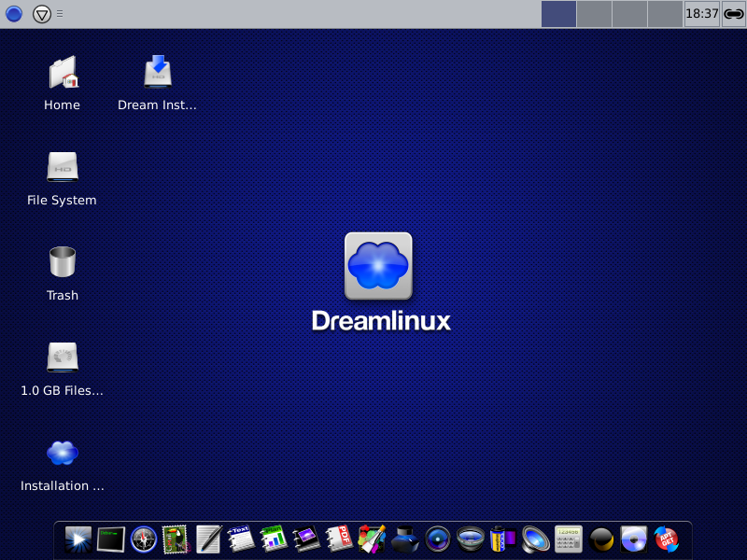Switch to the fourth workspace in pager
Viewport: 747px width, 560px height.
click(x=665, y=14)
